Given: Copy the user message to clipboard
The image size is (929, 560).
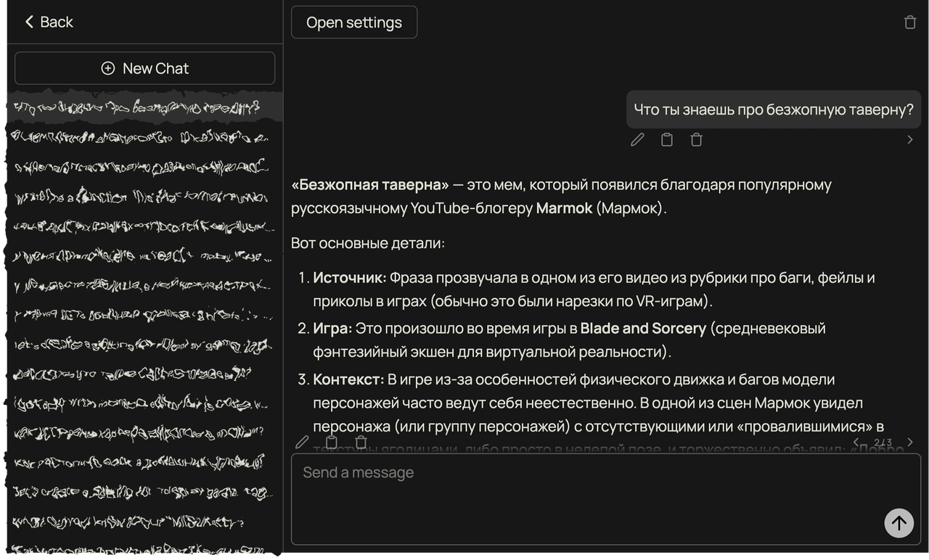Looking at the screenshot, I should (x=667, y=140).
